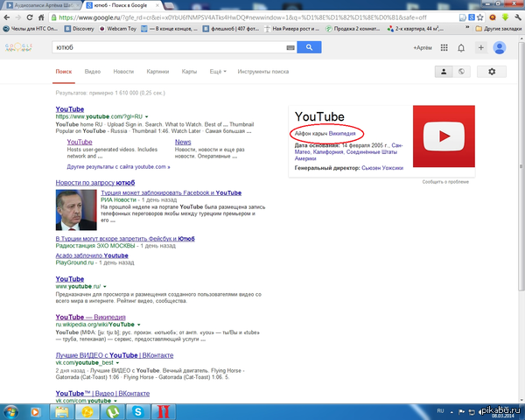
Task: Select the Новости tab
Action: coord(123,72)
